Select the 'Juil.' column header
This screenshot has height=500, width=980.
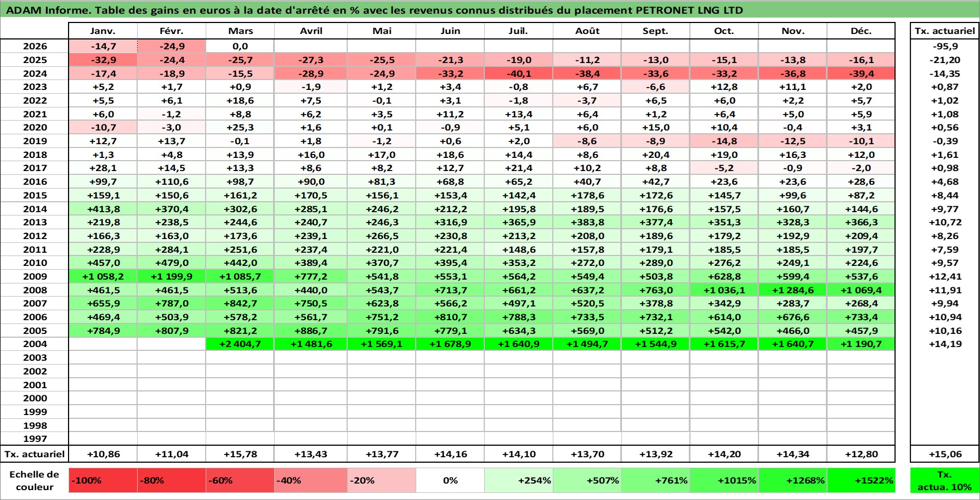(x=519, y=31)
